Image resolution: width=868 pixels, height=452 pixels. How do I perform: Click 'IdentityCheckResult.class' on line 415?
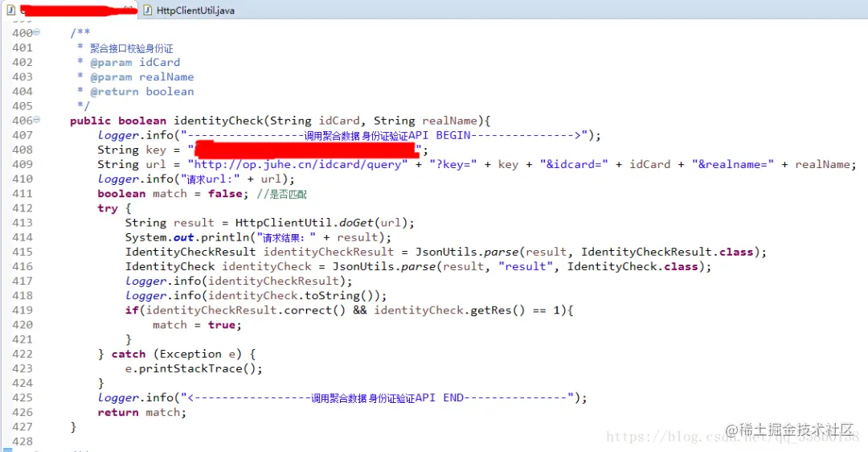point(667,252)
